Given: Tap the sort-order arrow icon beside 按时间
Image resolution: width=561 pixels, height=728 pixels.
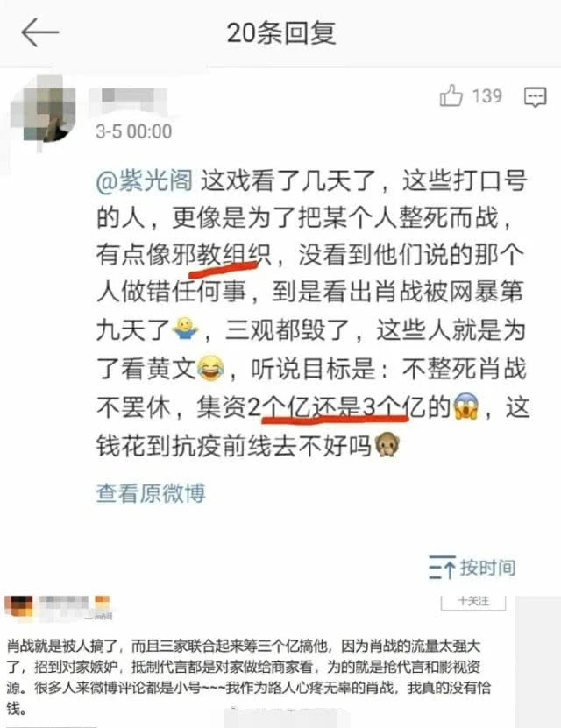Looking at the screenshot, I should tap(442, 568).
